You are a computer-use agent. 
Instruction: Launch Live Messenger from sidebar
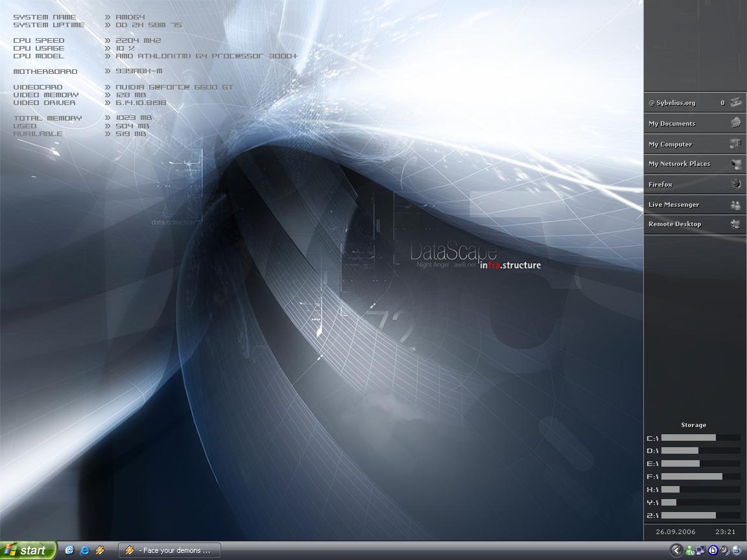(674, 204)
